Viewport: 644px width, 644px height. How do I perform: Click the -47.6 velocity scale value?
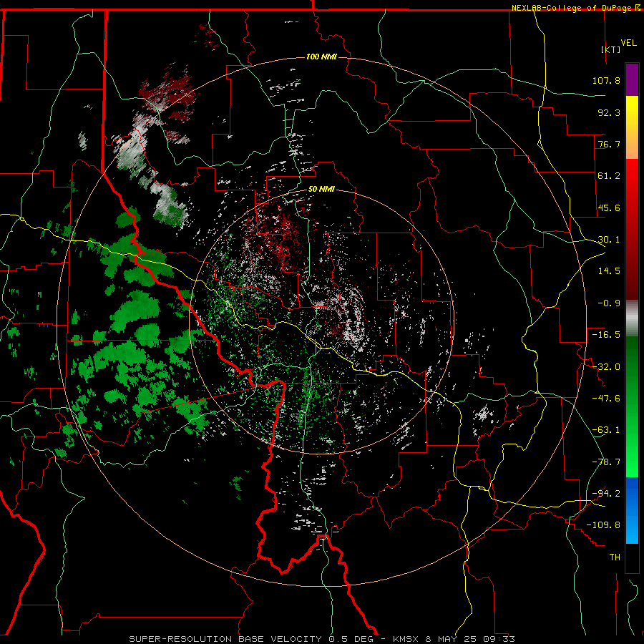click(606, 399)
